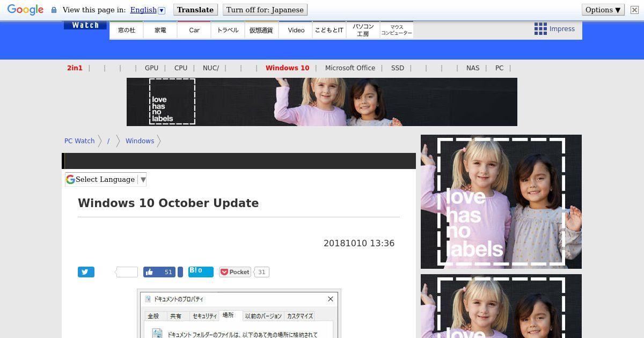Screen dimensions: 644x338
Task: Click the Pocket save button
Action: coord(235,272)
